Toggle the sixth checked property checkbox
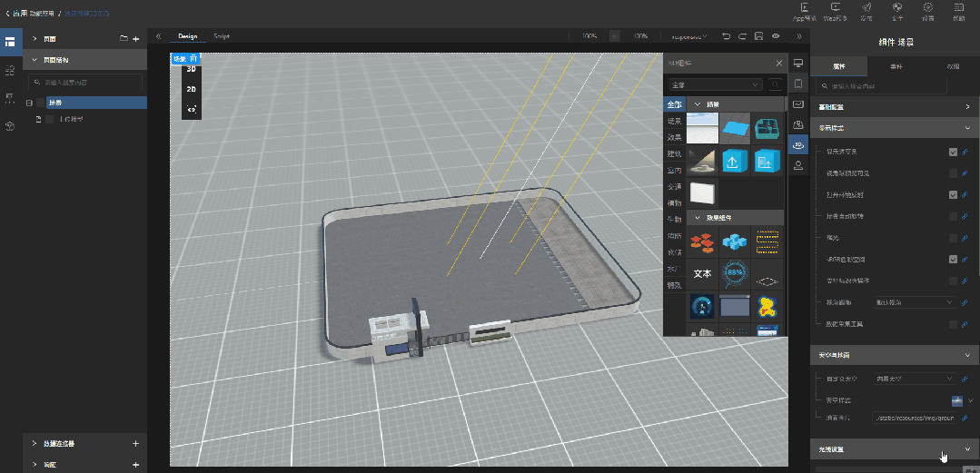Image resolution: width=980 pixels, height=473 pixels. [953, 260]
